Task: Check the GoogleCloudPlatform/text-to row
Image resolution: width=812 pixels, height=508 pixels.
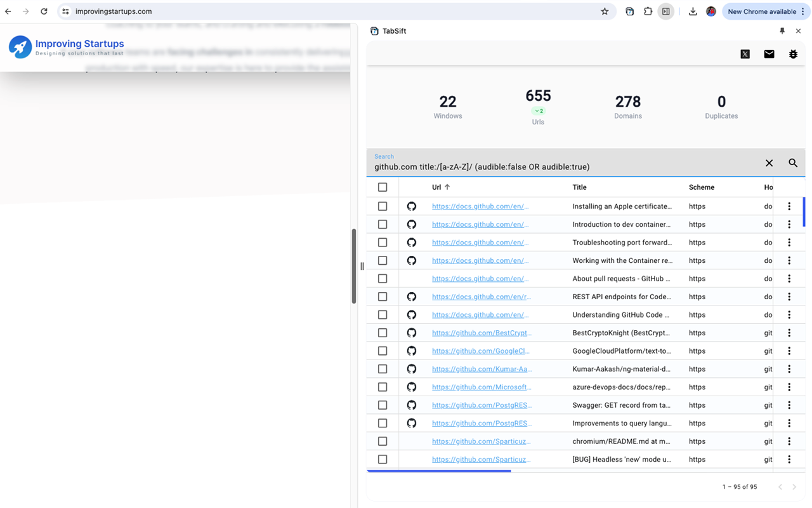Action: tap(383, 351)
